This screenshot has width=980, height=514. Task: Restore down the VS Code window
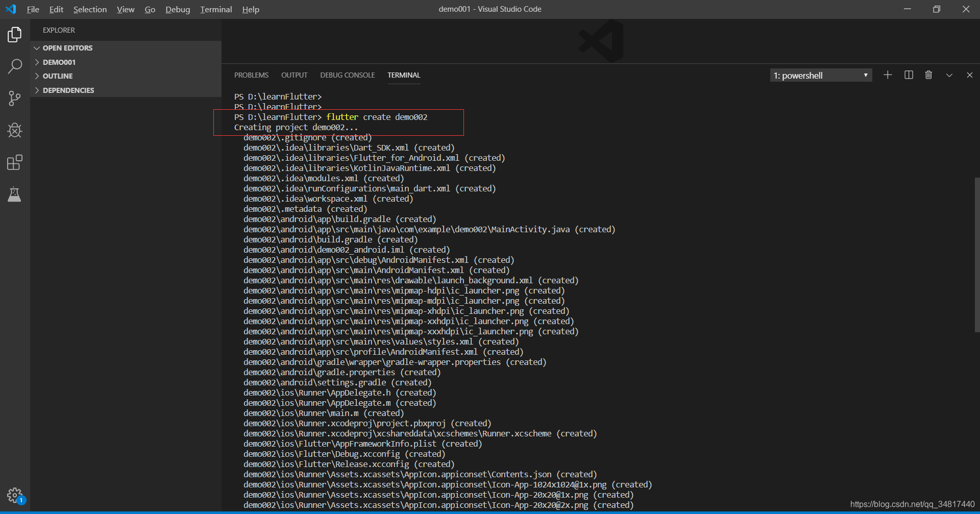pyautogui.click(x=936, y=9)
